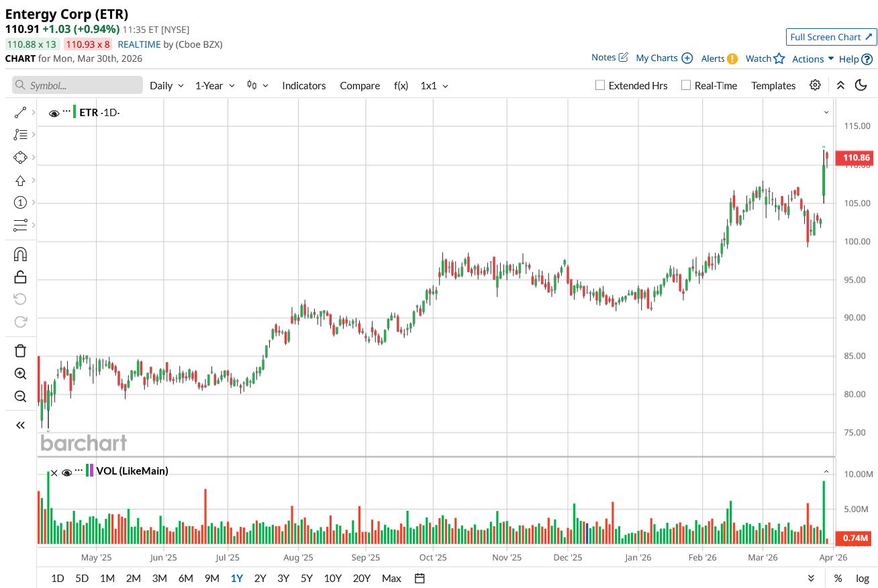878x588 pixels.
Task: Expand the shape tool options arrow
Action: [x=33, y=158]
